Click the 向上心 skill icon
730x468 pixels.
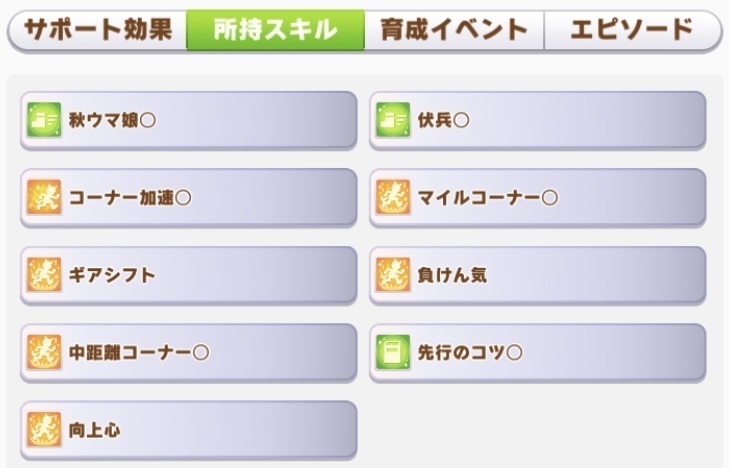(x=44, y=429)
